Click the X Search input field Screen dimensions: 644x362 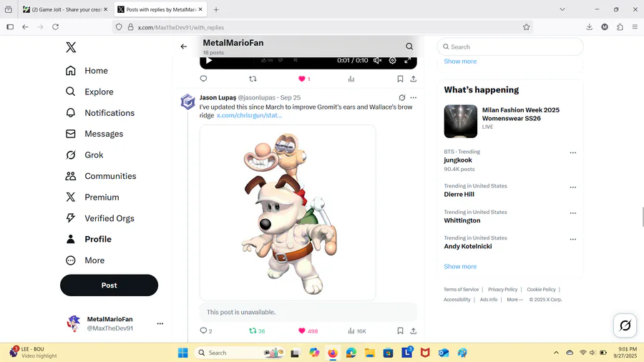tap(510, 47)
